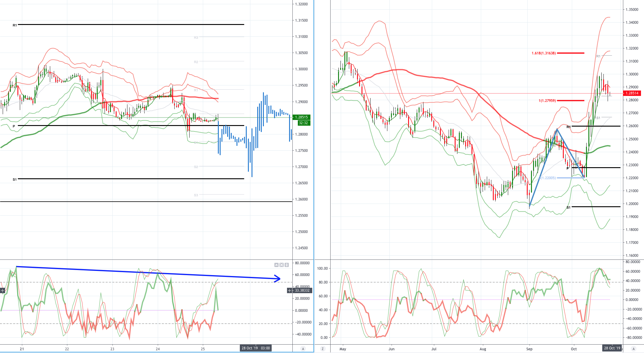Click the May label on right time axis

pos(343,349)
